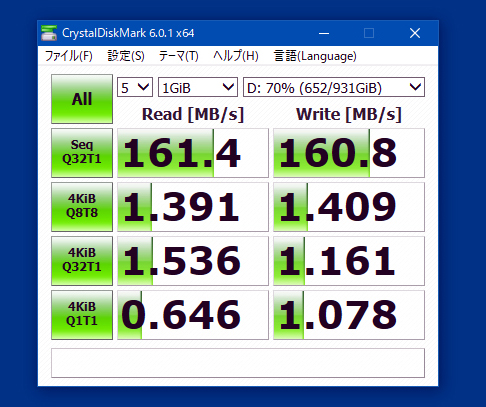This screenshot has height=407, width=486.
Task: Run all benchmarks with the All button
Action: [x=82, y=99]
